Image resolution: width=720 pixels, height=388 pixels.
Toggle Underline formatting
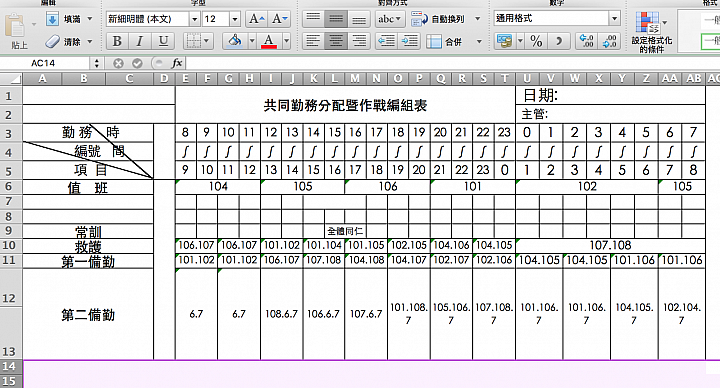coord(163,41)
